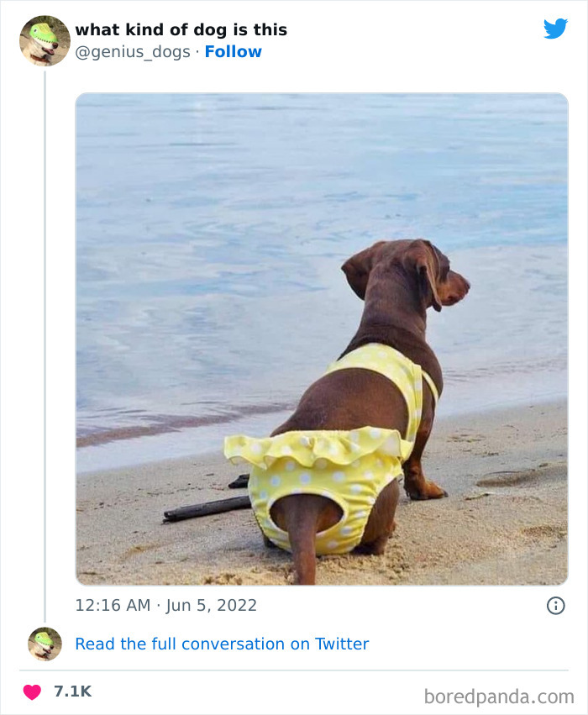Open the 'what kind of dog is this' profile name
588x715 pixels.
click(181, 29)
